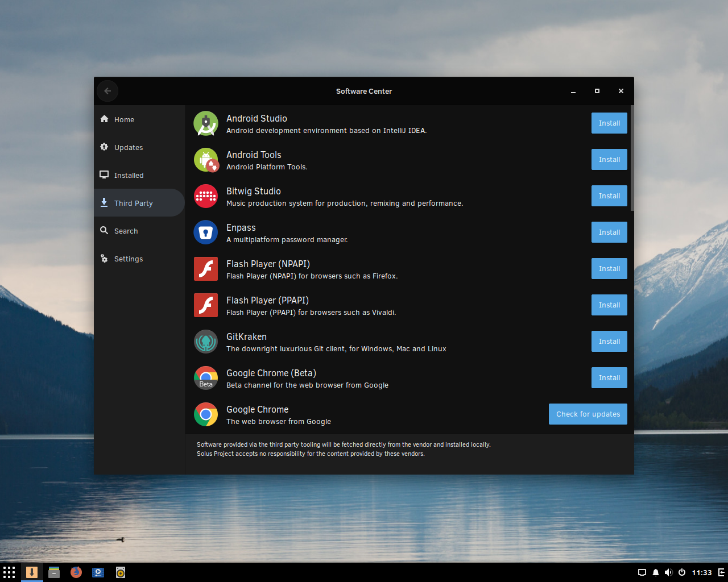Install Flash Player (NPAPI)
This screenshot has height=582, width=728.
pos(609,269)
